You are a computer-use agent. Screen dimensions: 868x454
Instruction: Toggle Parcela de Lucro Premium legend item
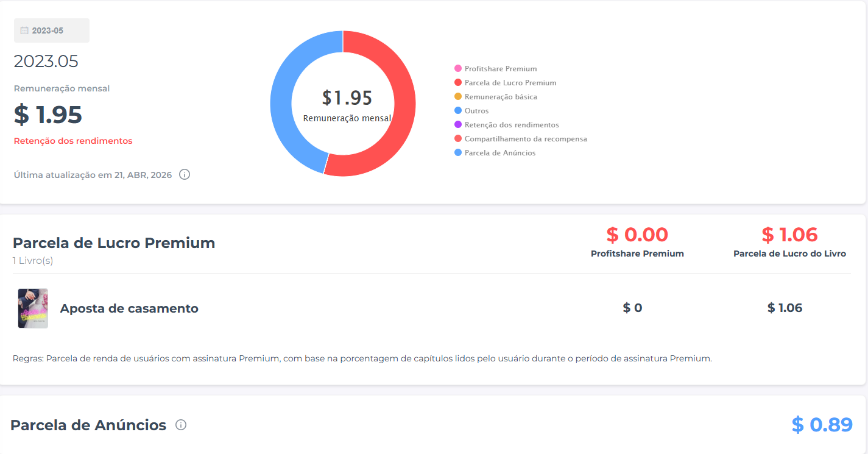pyautogui.click(x=510, y=83)
